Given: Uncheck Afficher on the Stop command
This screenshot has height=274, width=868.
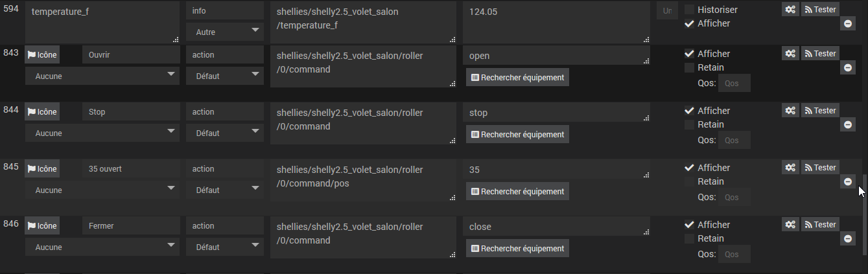Looking at the screenshot, I should [x=690, y=111].
